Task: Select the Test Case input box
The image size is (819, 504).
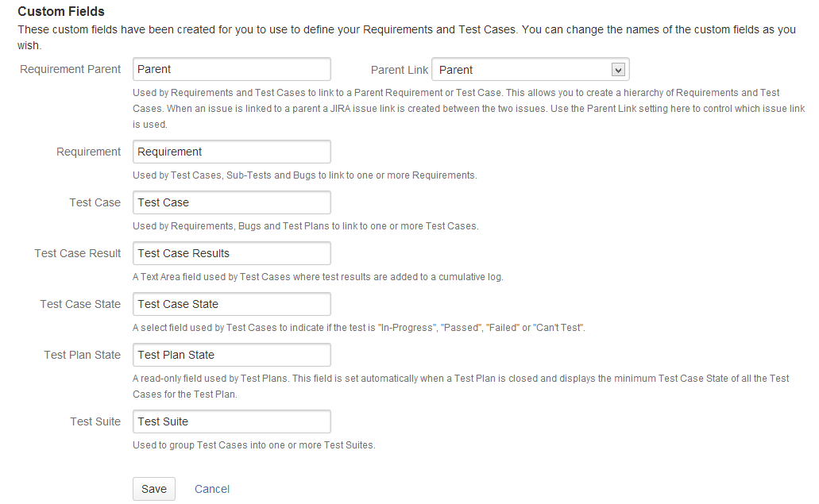Action: 231,202
